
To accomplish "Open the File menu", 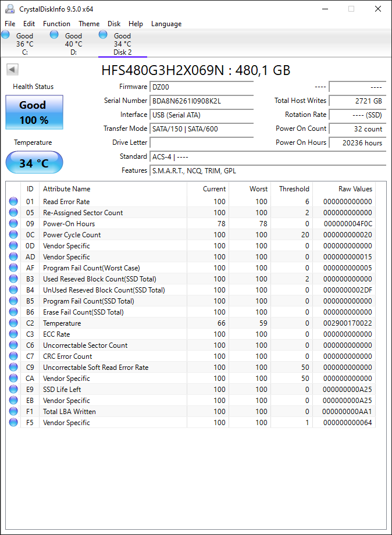I will [10, 23].
